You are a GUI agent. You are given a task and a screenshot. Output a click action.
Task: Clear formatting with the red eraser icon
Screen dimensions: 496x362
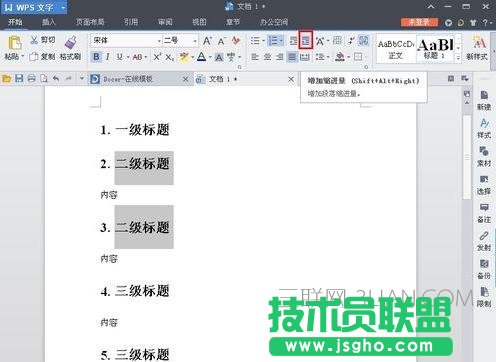coord(236,41)
